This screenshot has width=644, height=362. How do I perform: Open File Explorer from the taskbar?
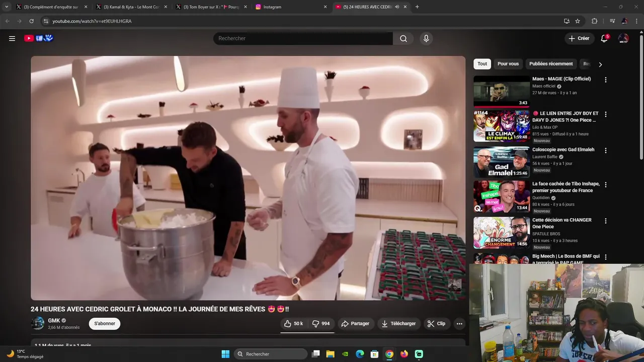[330, 354]
